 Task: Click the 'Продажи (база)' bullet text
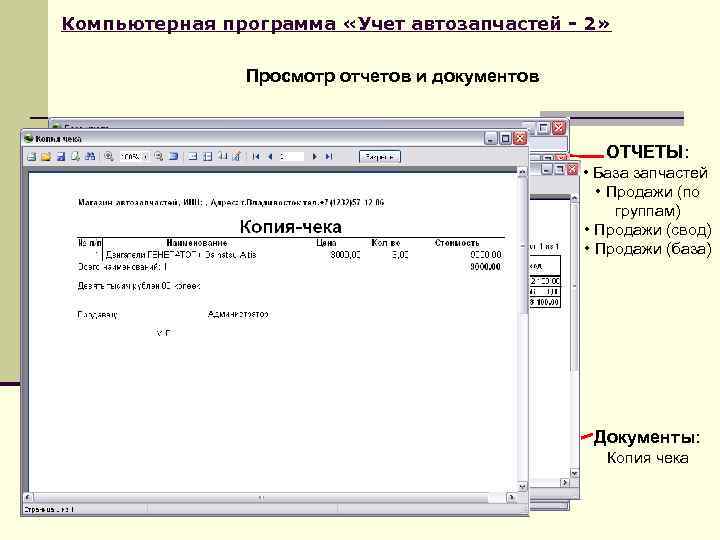(653, 249)
